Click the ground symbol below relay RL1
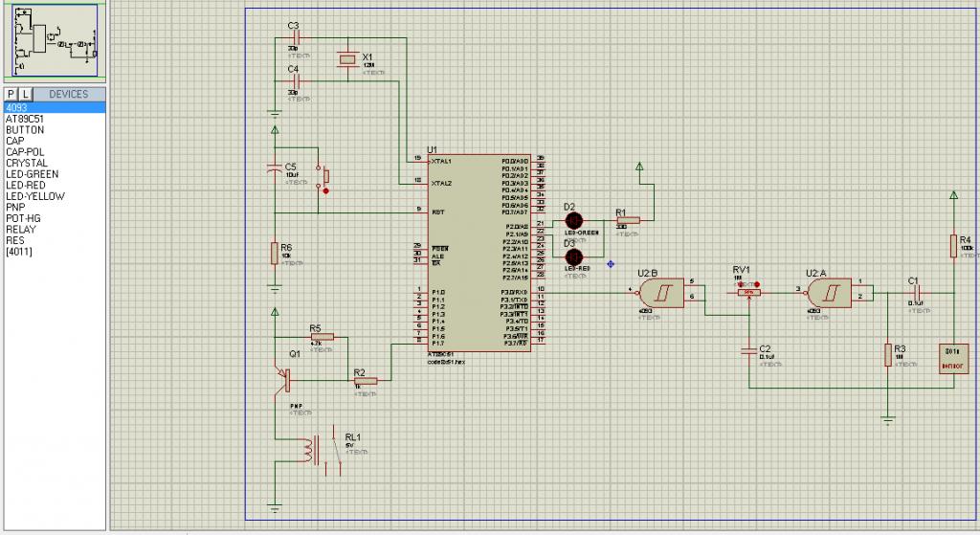This screenshot has width=980, height=535. tap(275, 509)
